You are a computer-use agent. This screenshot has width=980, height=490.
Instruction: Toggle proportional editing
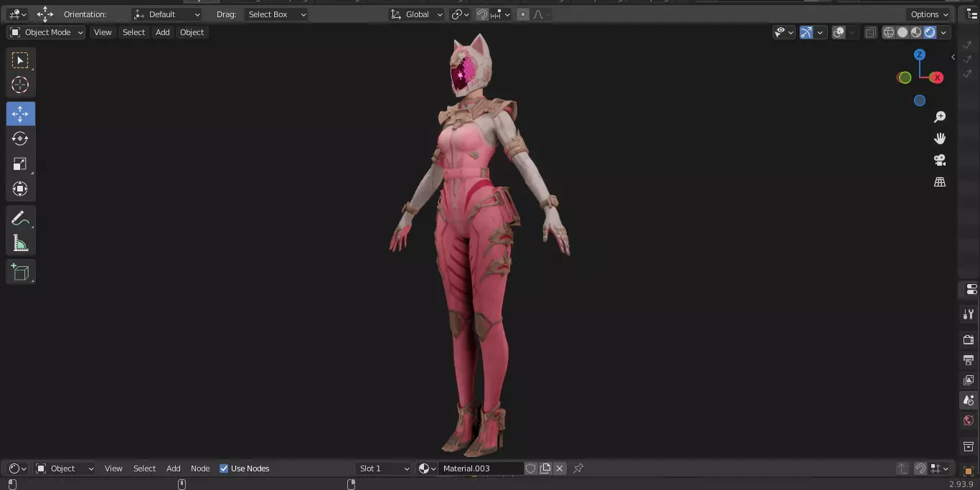coord(522,14)
